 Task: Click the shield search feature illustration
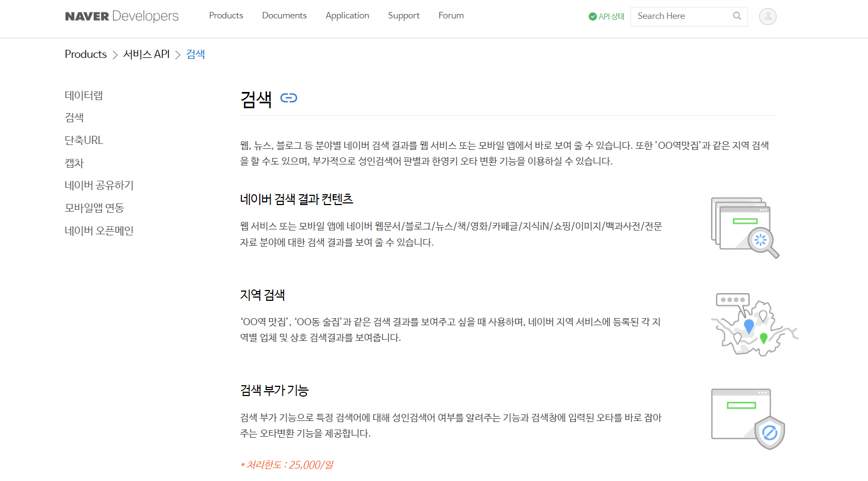tap(748, 419)
